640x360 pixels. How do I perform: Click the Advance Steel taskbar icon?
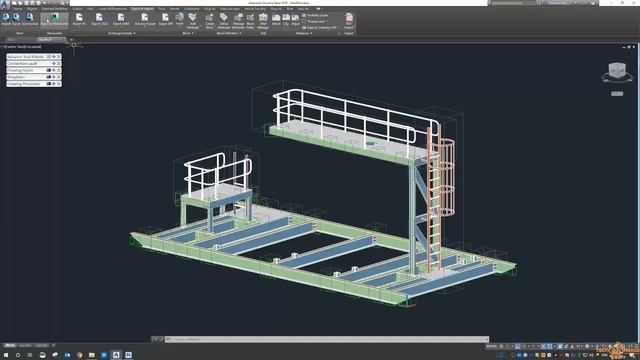point(116,355)
